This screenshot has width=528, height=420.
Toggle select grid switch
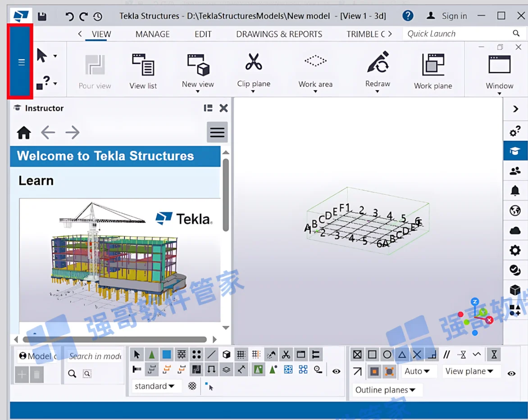pyautogui.click(x=241, y=354)
